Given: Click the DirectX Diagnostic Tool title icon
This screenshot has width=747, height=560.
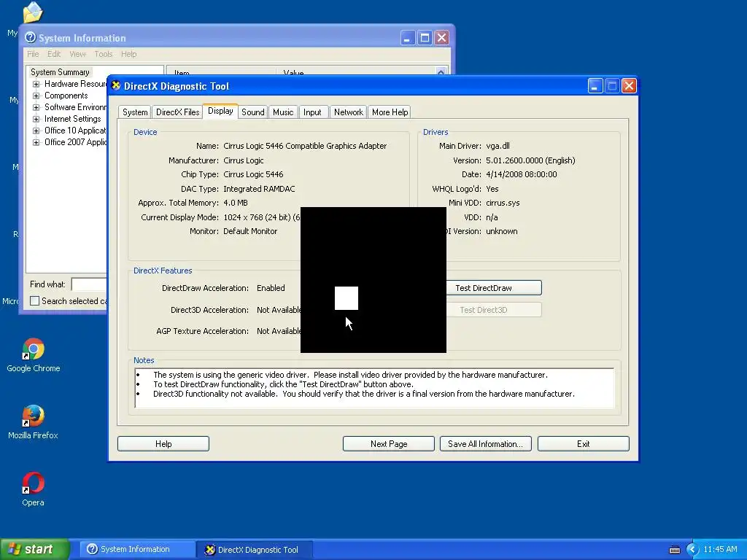Looking at the screenshot, I should point(116,86).
